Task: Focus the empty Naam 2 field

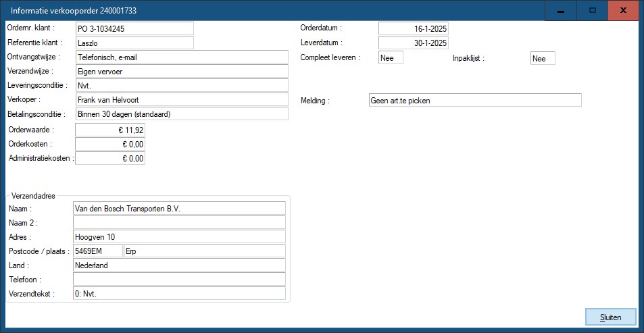Action: [179, 222]
